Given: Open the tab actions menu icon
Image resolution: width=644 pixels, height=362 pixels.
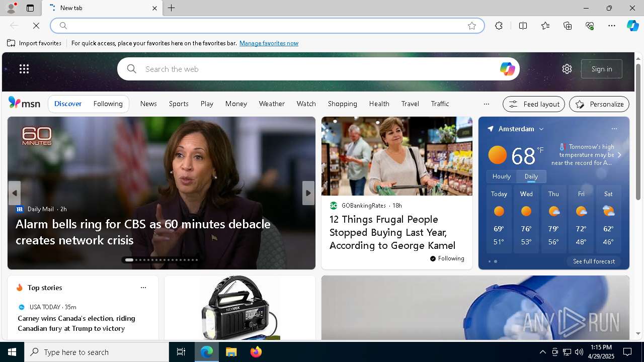Looking at the screenshot, I should point(30,8).
